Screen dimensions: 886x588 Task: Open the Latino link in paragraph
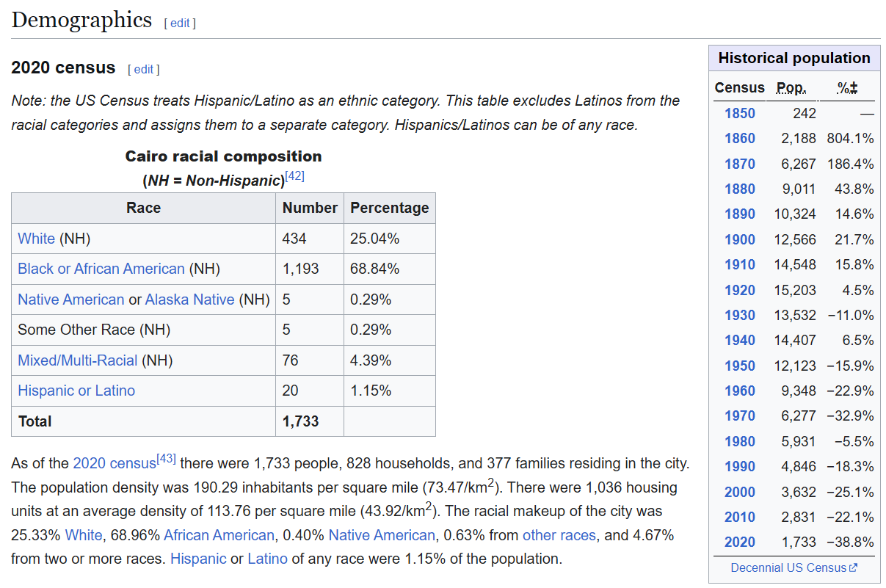pos(267,559)
